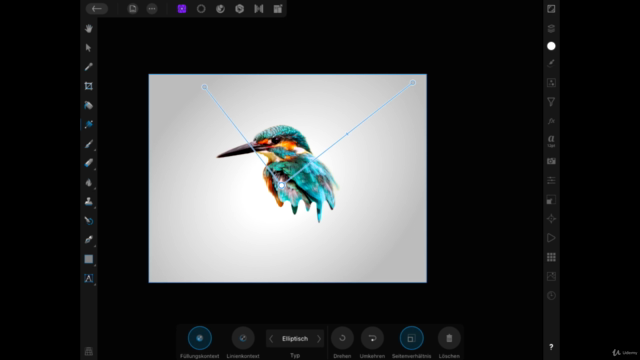Open the camera icon studio

[x=551, y=161]
